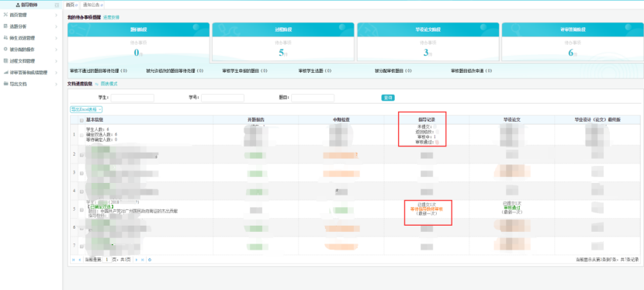Switch to the 首页 tab
Screen dimensions: 644x290
(x=71, y=5)
